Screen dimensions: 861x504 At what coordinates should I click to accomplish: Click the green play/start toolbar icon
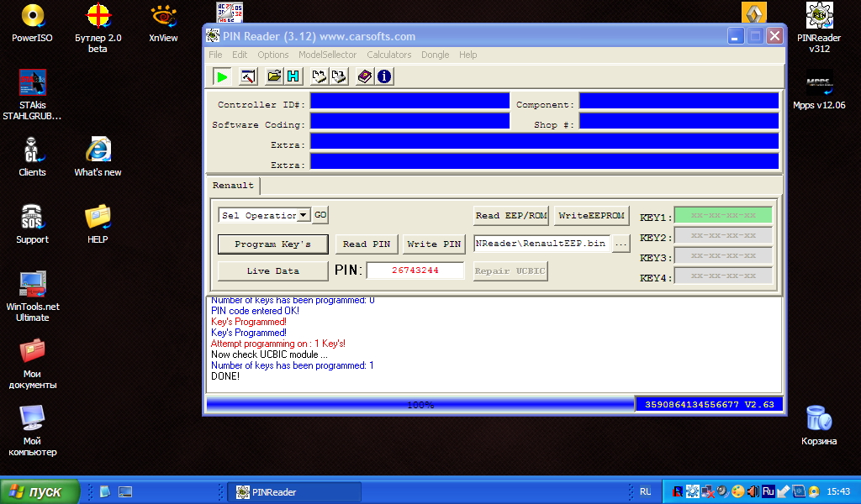click(222, 76)
